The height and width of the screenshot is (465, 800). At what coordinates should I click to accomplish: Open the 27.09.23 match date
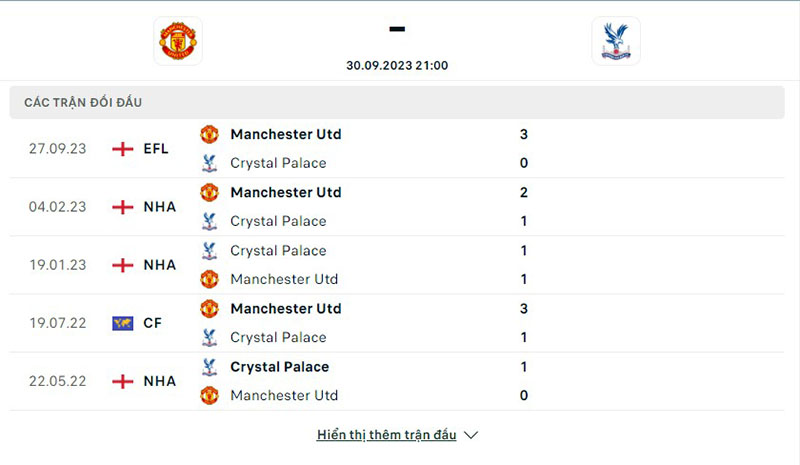pyautogui.click(x=58, y=149)
